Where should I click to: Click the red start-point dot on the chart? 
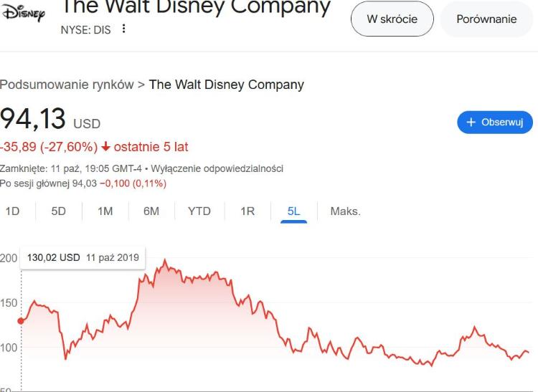[x=20, y=321]
